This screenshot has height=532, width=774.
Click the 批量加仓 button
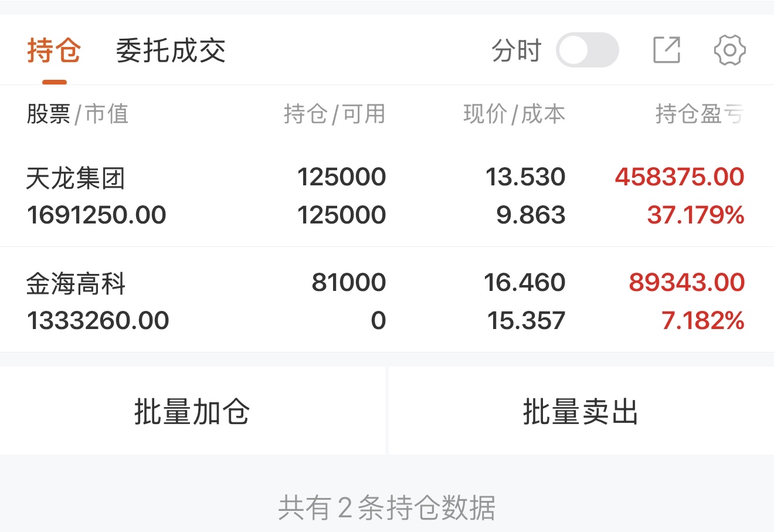click(192, 411)
